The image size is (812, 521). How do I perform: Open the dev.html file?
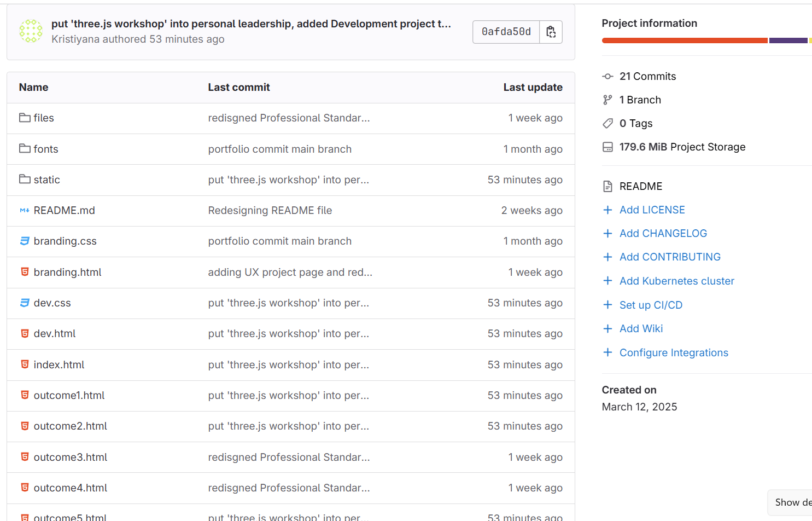pyautogui.click(x=55, y=333)
